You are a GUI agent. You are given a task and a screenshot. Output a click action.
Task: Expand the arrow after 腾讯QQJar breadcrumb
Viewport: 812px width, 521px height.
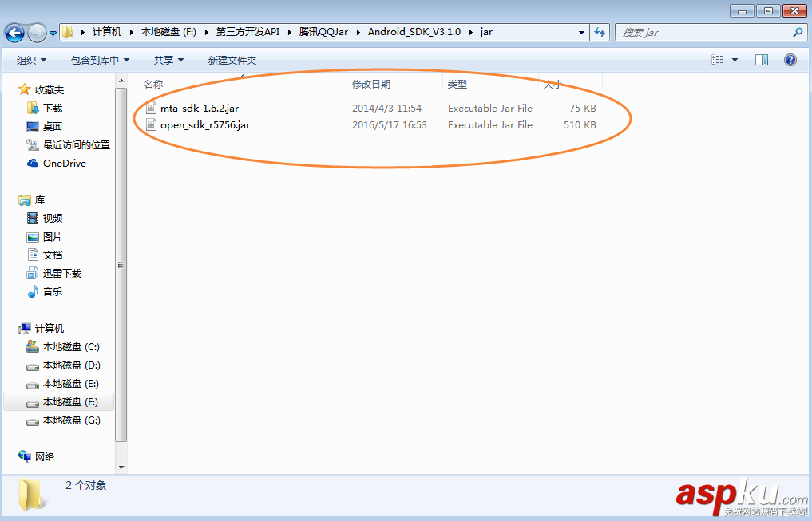(x=358, y=32)
